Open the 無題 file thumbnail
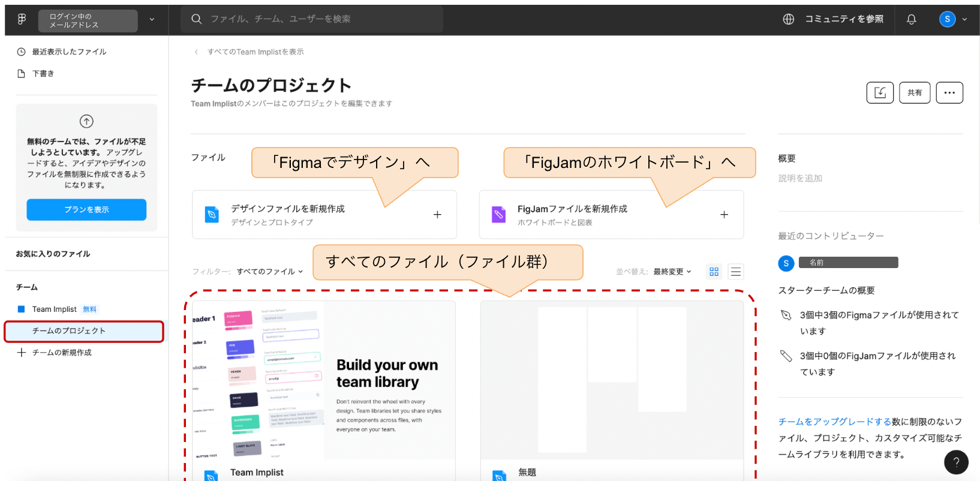Screen dimensions: 980x481 pyautogui.click(x=612, y=380)
